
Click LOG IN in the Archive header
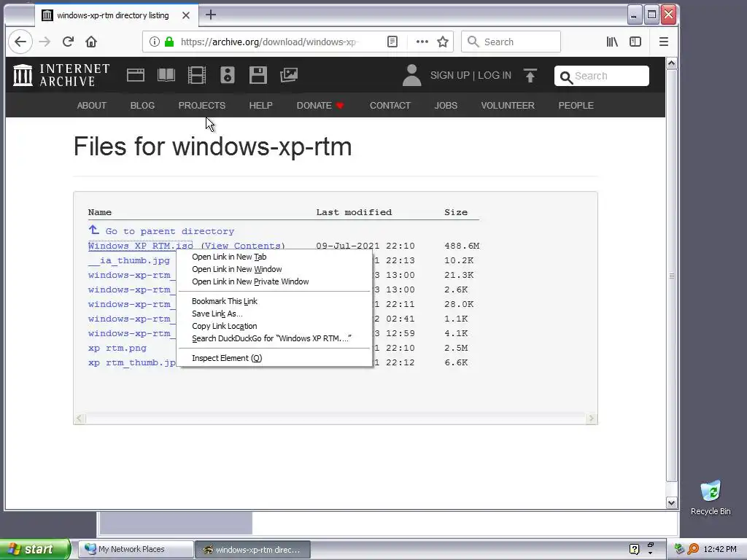pyautogui.click(x=494, y=75)
